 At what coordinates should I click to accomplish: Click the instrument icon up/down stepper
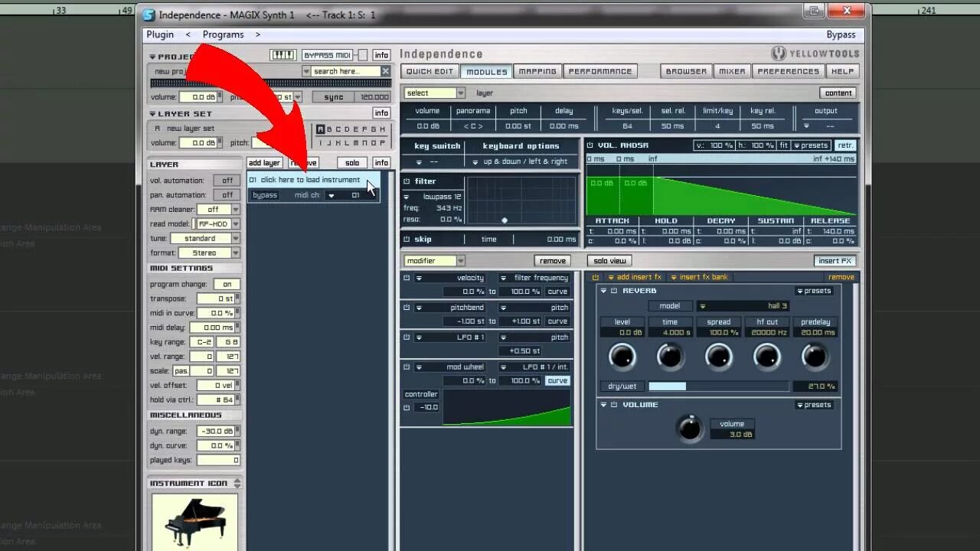(237, 483)
